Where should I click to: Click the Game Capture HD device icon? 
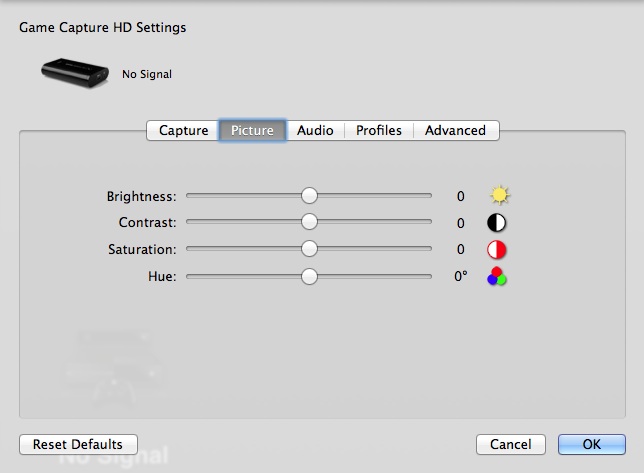pos(75,72)
